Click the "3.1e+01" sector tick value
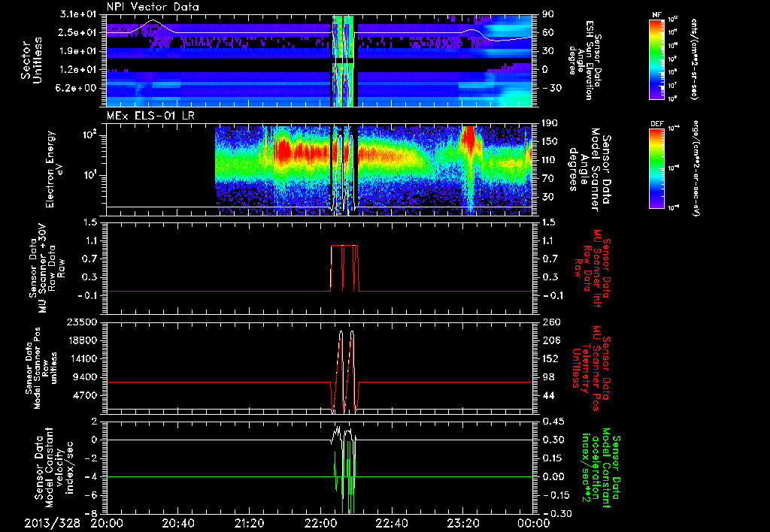Viewport: 770px width, 532px height. 77,14
